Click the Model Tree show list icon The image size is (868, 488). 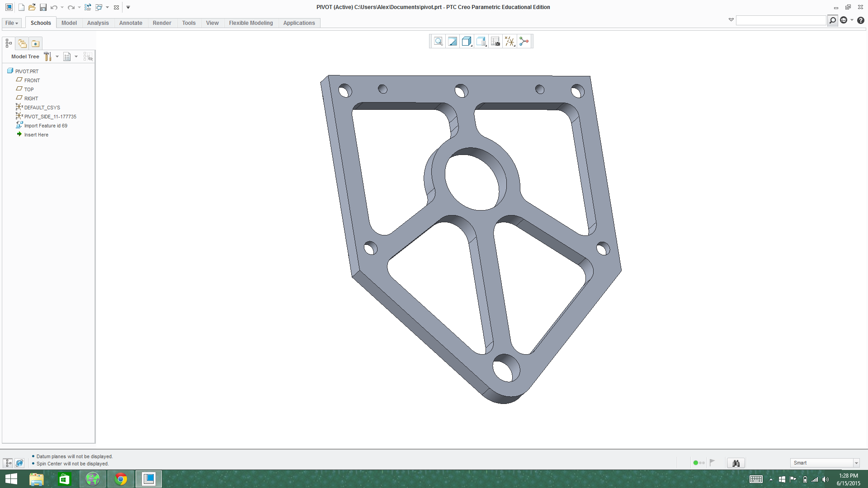[x=67, y=56]
